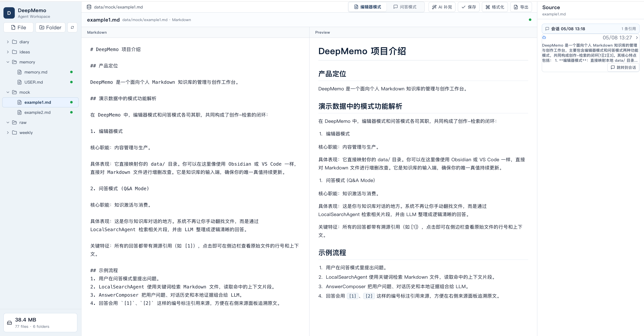This screenshot has width=644, height=336.
Task: Expand the diary folder chevron
Action: [x=8, y=42]
